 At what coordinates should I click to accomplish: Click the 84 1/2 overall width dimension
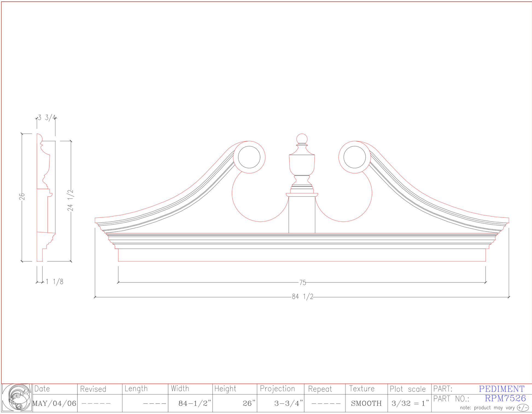[x=302, y=297]
